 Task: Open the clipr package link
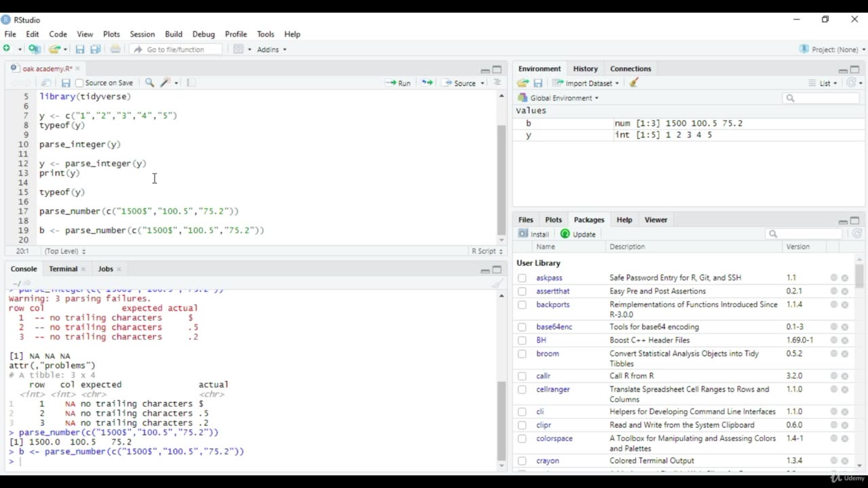pos(544,425)
